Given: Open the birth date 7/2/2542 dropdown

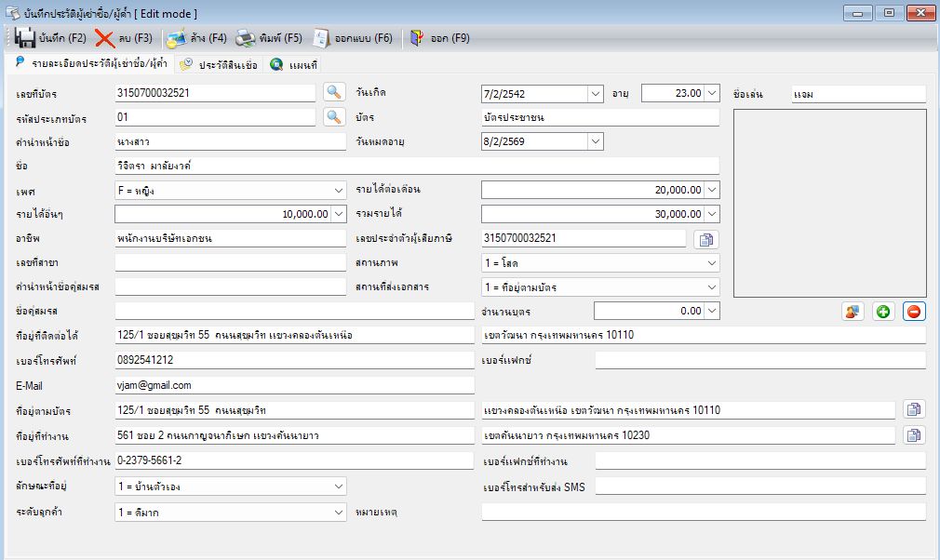Looking at the screenshot, I should [595, 93].
